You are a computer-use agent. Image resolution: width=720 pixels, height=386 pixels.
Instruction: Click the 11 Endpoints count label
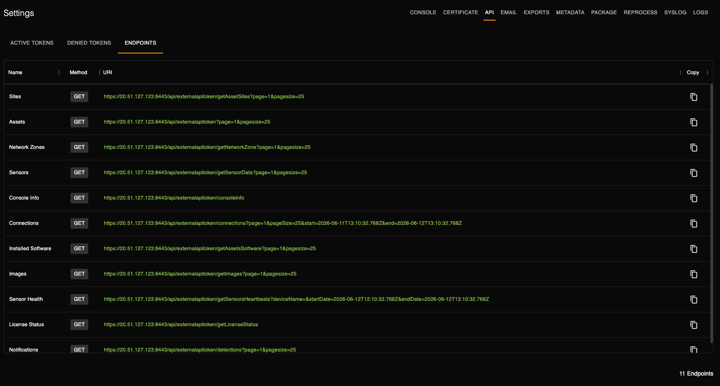tap(696, 374)
